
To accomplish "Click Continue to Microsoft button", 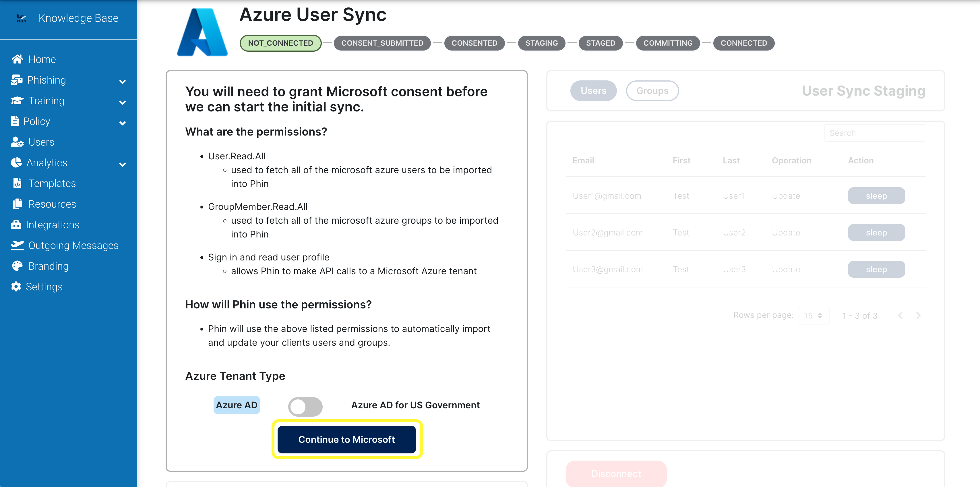I will 346,439.
